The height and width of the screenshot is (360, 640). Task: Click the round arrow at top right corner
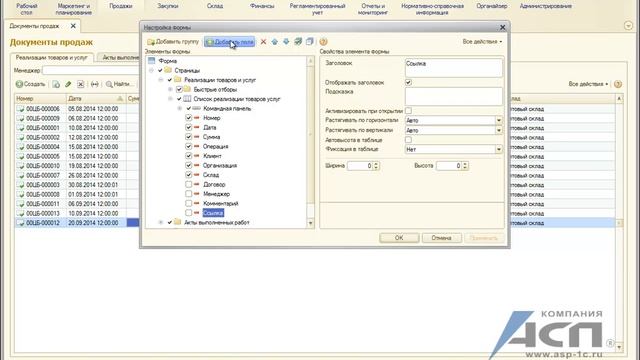pyautogui.click(x=628, y=26)
